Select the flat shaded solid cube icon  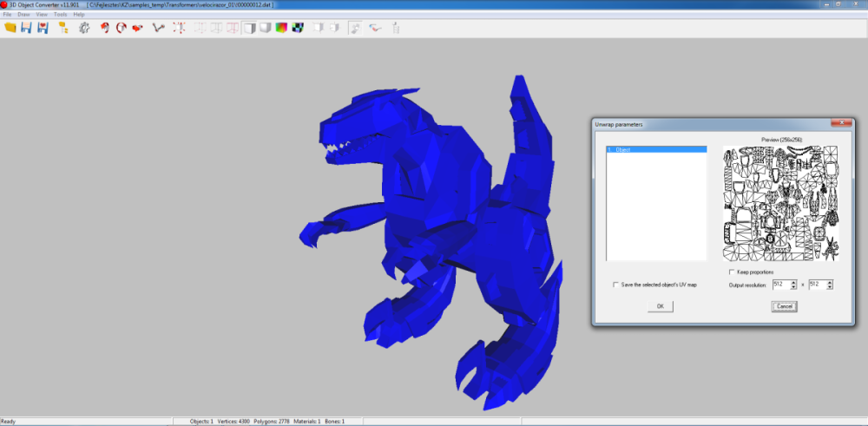pos(250,28)
